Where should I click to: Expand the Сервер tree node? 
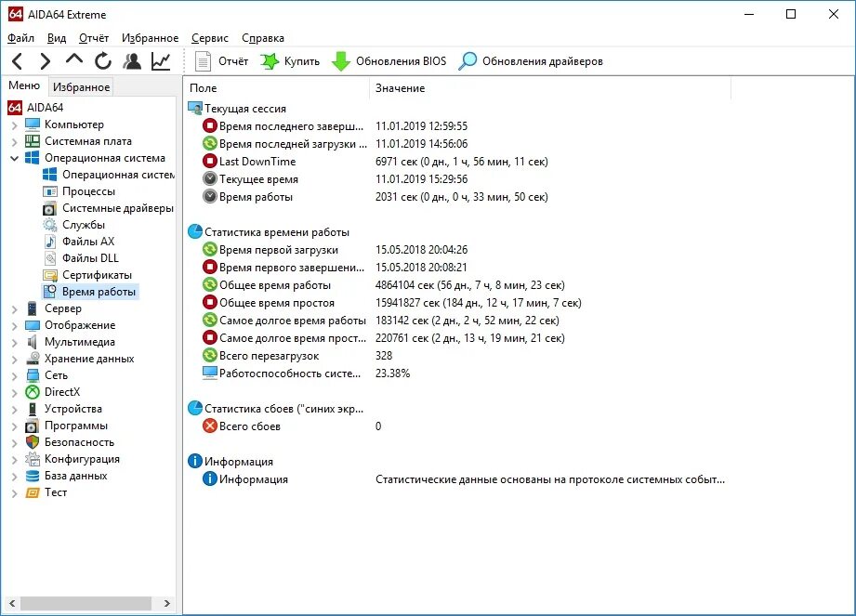point(14,308)
